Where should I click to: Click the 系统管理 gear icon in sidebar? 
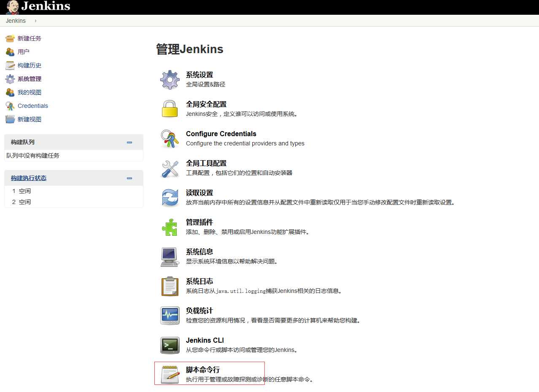pyautogui.click(x=10, y=79)
